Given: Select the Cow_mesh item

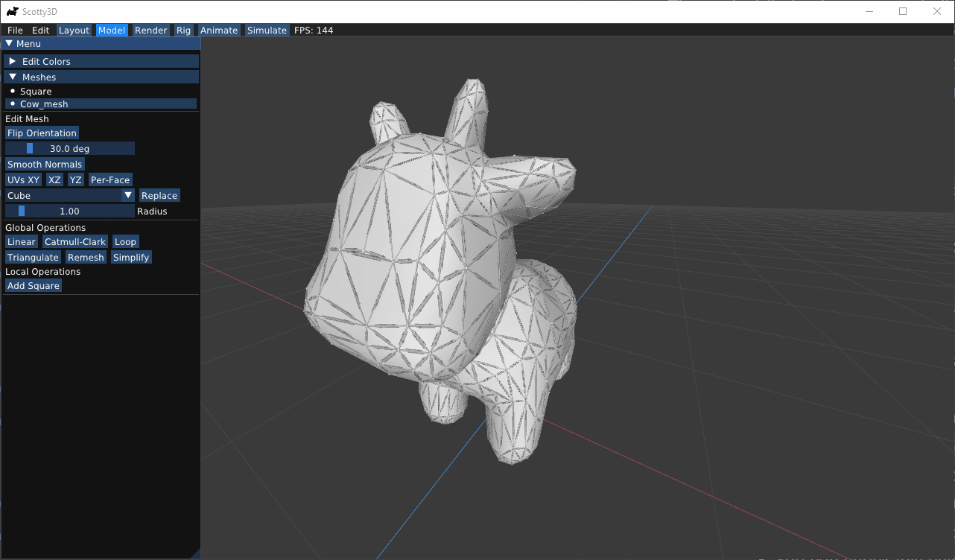Looking at the screenshot, I should [101, 104].
